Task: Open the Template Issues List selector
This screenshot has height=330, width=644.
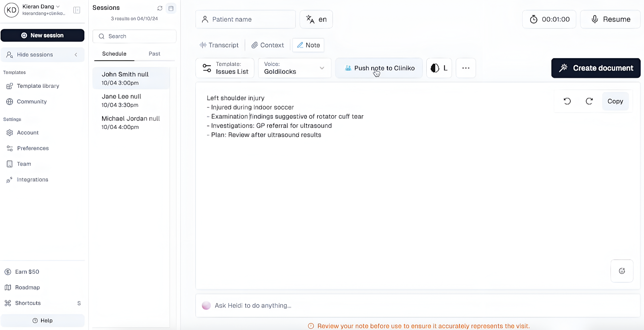Action: point(225,68)
